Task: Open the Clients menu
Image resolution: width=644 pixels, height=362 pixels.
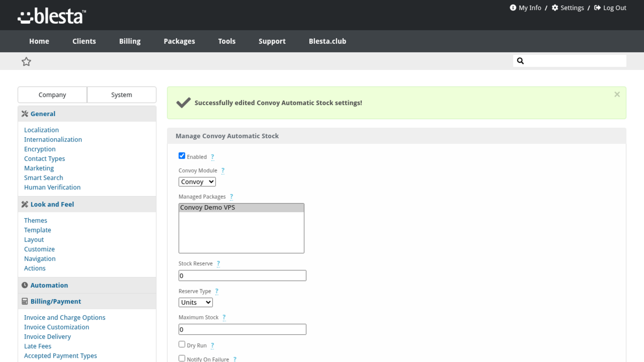Action: click(84, 41)
